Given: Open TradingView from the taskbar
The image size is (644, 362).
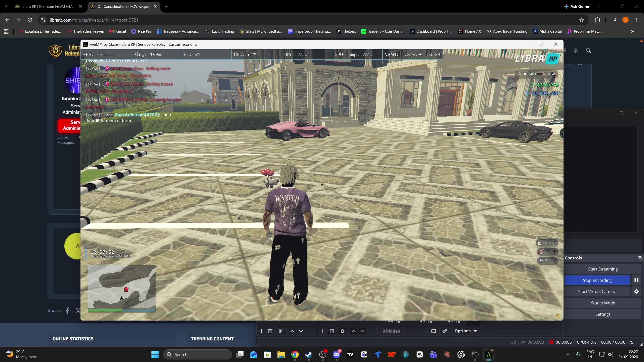Looking at the screenshot, I should [x=350, y=354].
